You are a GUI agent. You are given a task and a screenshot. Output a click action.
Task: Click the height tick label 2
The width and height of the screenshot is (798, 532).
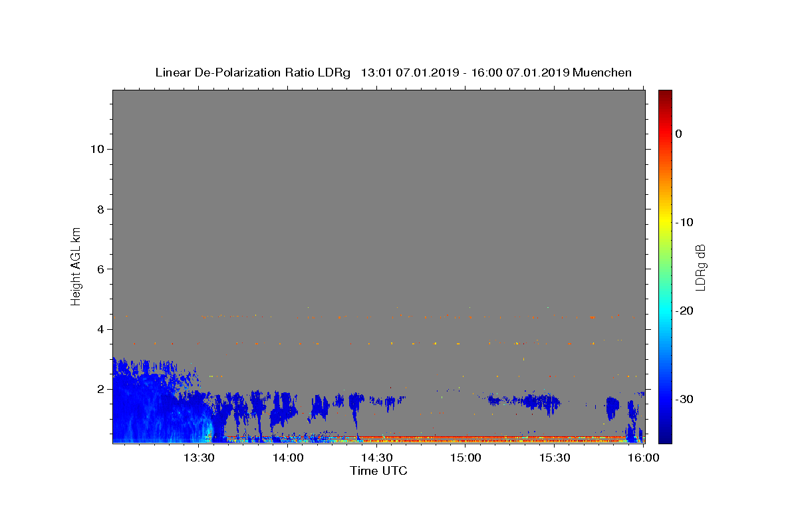pos(100,389)
